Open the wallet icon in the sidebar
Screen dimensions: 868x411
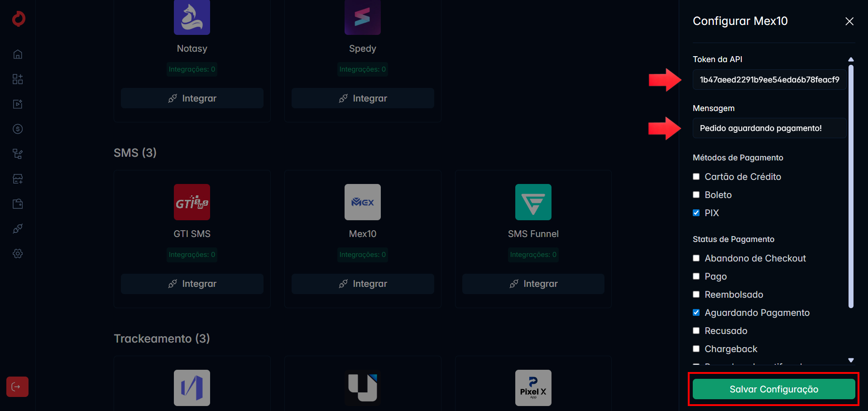click(x=18, y=204)
